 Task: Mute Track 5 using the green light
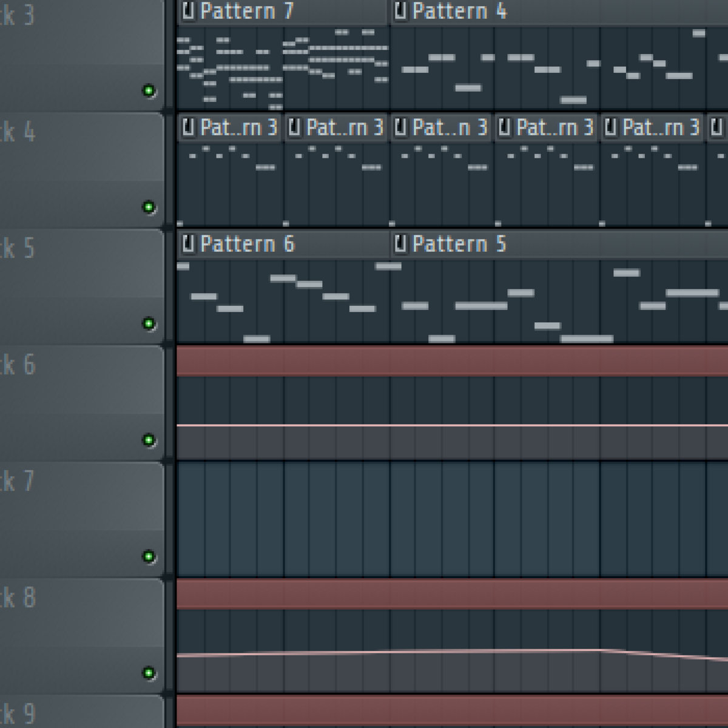[x=149, y=323]
